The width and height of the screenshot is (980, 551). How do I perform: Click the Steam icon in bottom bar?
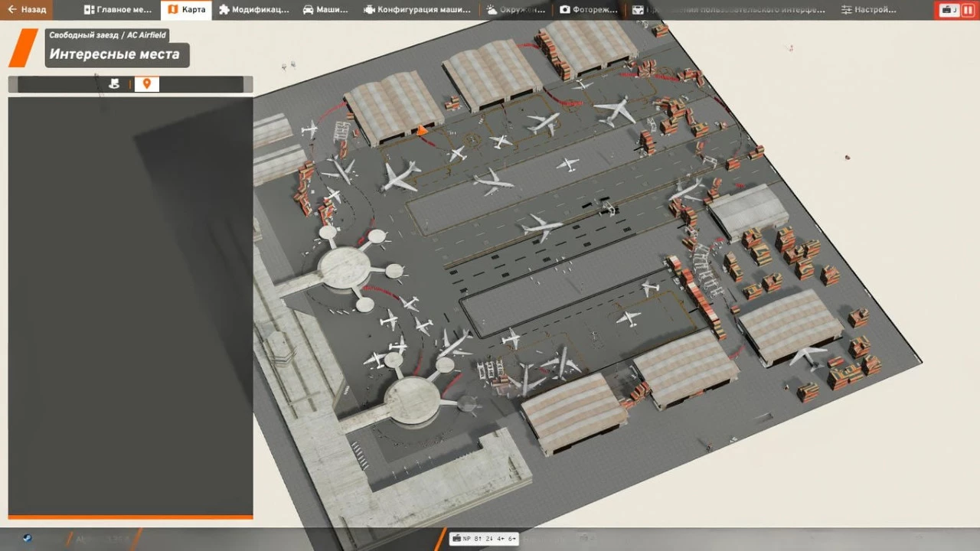pyautogui.click(x=27, y=539)
